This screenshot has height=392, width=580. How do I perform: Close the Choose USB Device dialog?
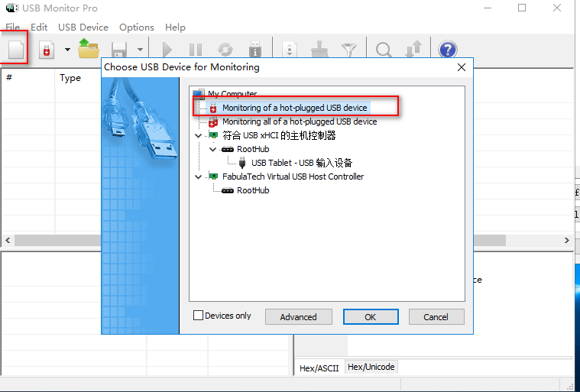(x=462, y=67)
